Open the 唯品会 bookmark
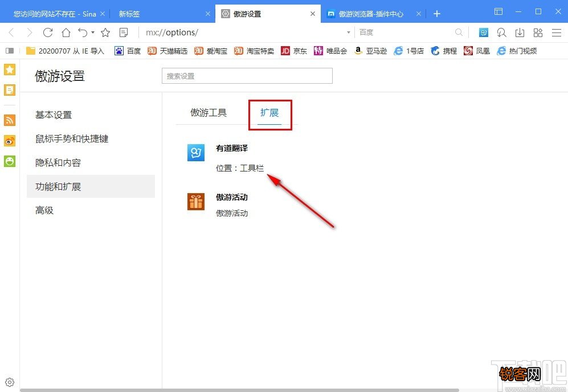568x392 pixels. coord(330,51)
